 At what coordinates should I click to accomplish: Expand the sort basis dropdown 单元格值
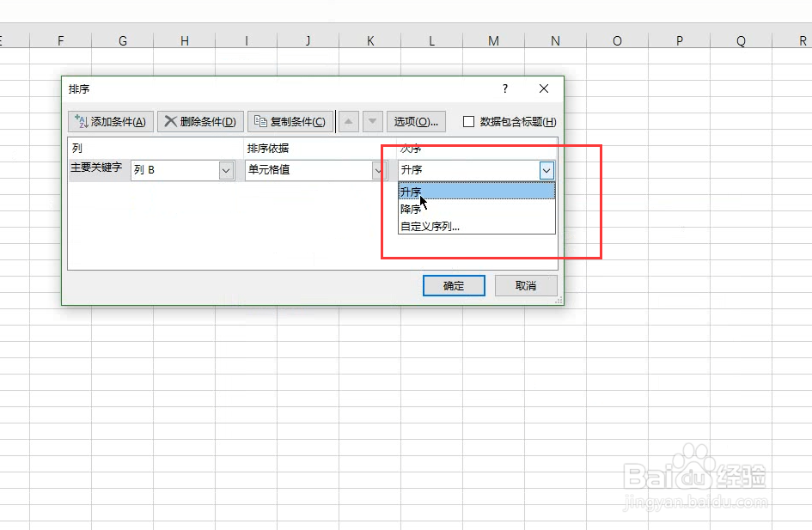[x=379, y=170]
